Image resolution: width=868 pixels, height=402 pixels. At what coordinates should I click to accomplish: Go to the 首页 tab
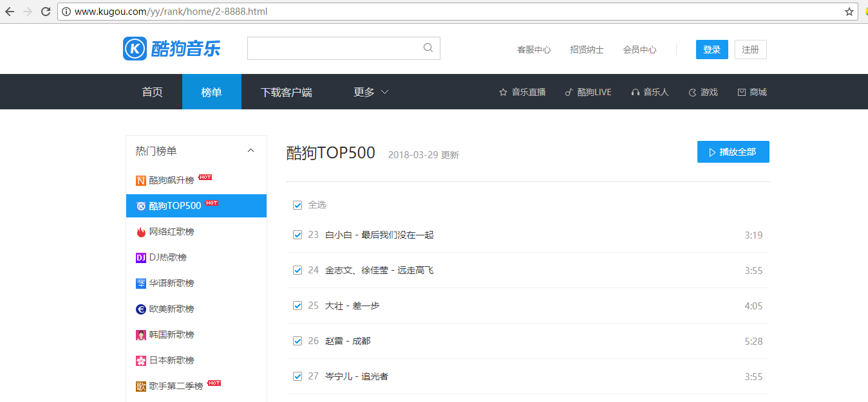pos(153,92)
